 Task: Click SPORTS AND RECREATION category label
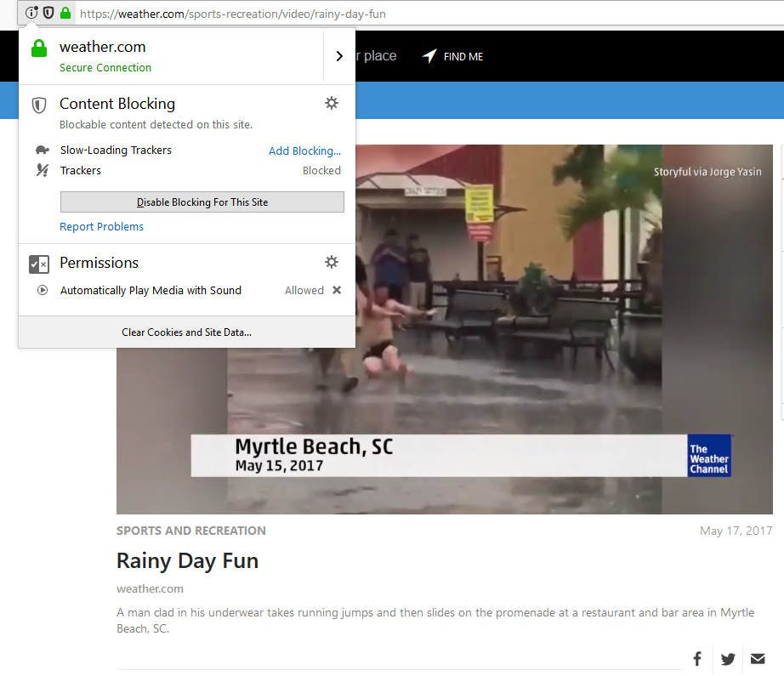pyautogui.click(x=191, y=531)
